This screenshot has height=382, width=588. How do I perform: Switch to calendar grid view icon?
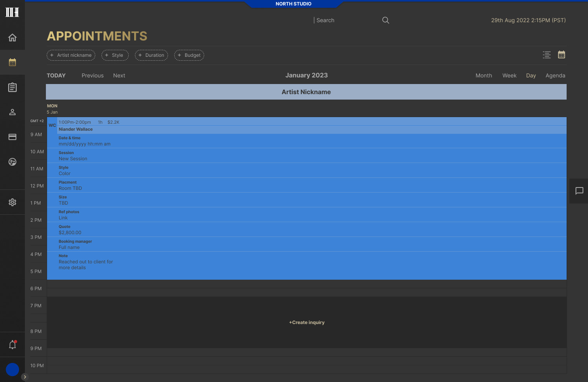[x=562, y=55]
